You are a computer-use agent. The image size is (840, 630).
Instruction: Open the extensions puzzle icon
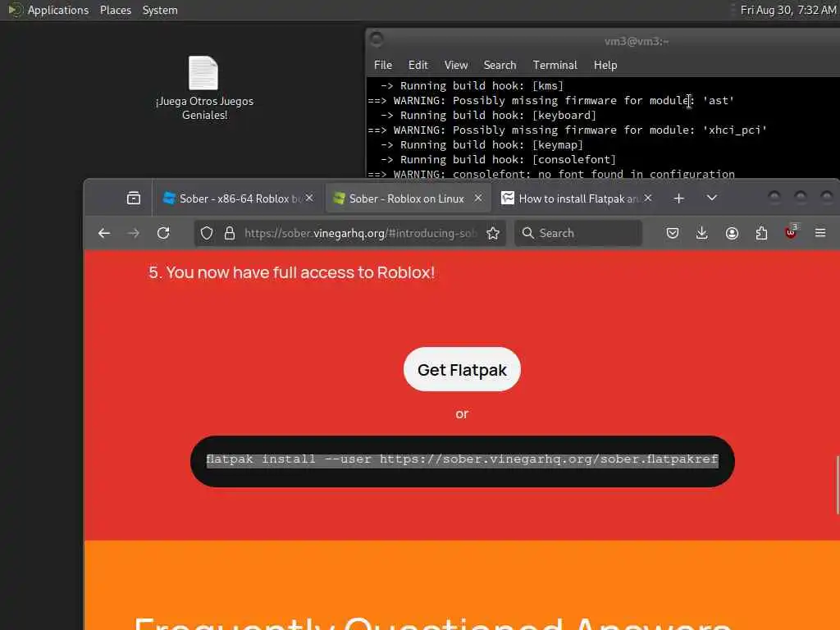point(761,233)
